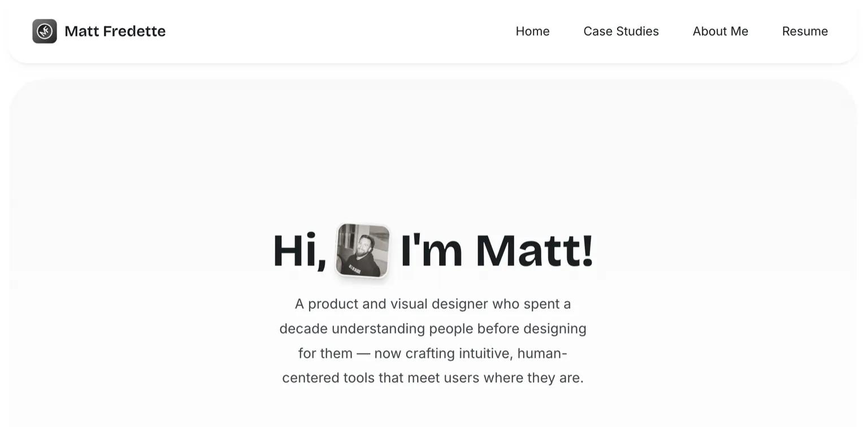Click the word "spent" in the intro
Screen dimensions: 868x427
pos(541,304)
